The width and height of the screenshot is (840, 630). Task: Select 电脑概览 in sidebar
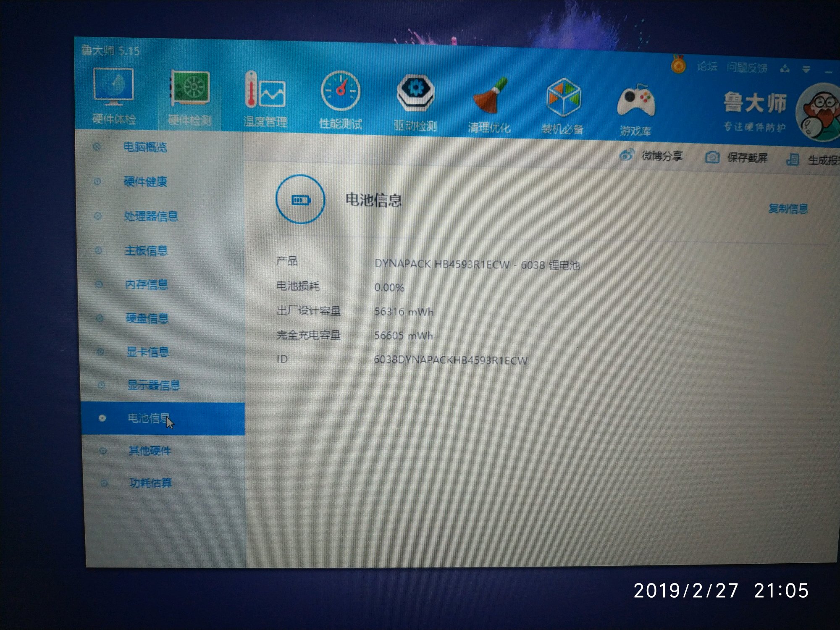(145, 147)
